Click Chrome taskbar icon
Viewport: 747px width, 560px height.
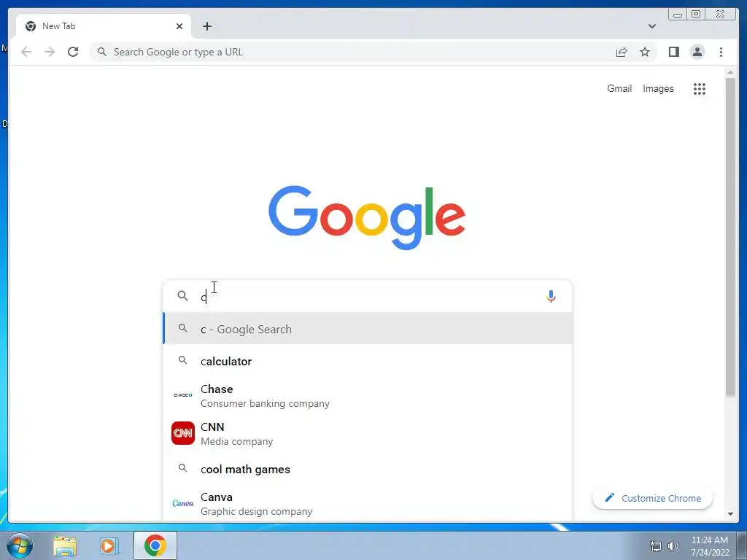pos(155,545)
